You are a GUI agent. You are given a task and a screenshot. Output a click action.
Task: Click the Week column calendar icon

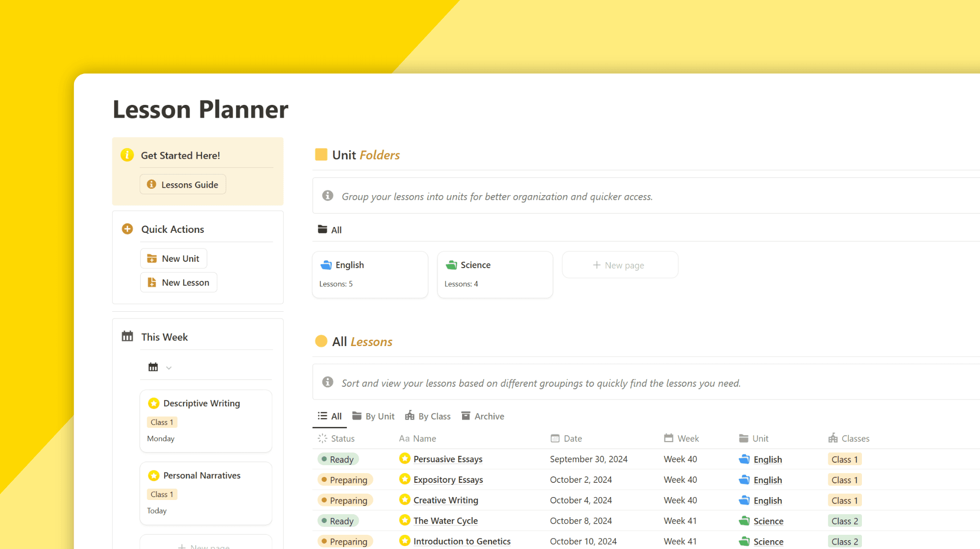tap(668, 438)
